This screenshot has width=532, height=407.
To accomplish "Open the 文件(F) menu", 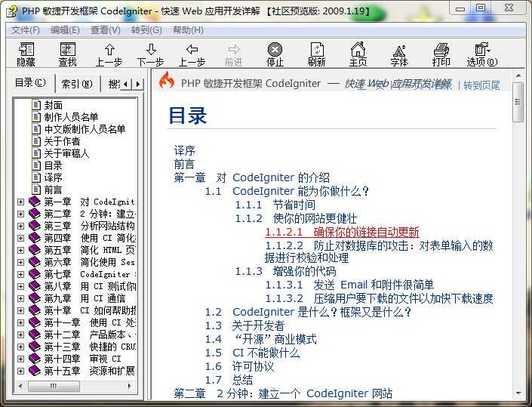I will pyautogui.click(x=26, y=30).
